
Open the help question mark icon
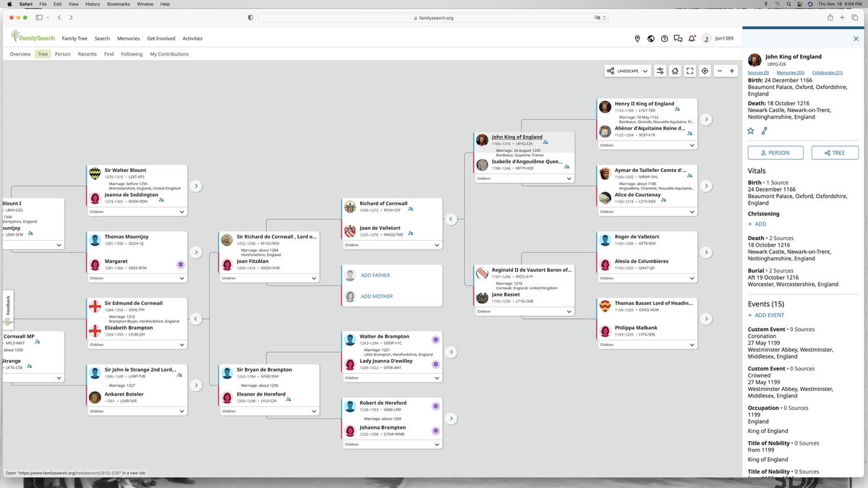pyautogui.click(x=664, y=38)
